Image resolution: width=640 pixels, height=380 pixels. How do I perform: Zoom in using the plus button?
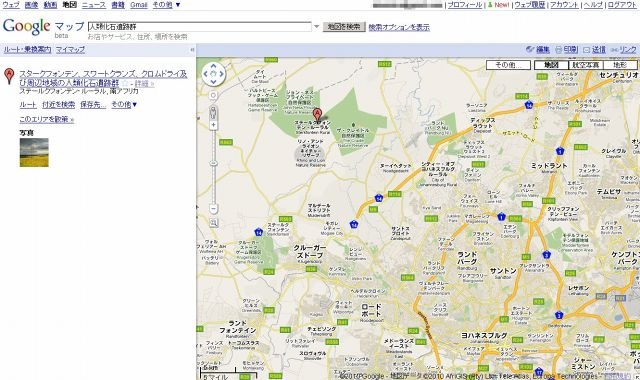213,125
